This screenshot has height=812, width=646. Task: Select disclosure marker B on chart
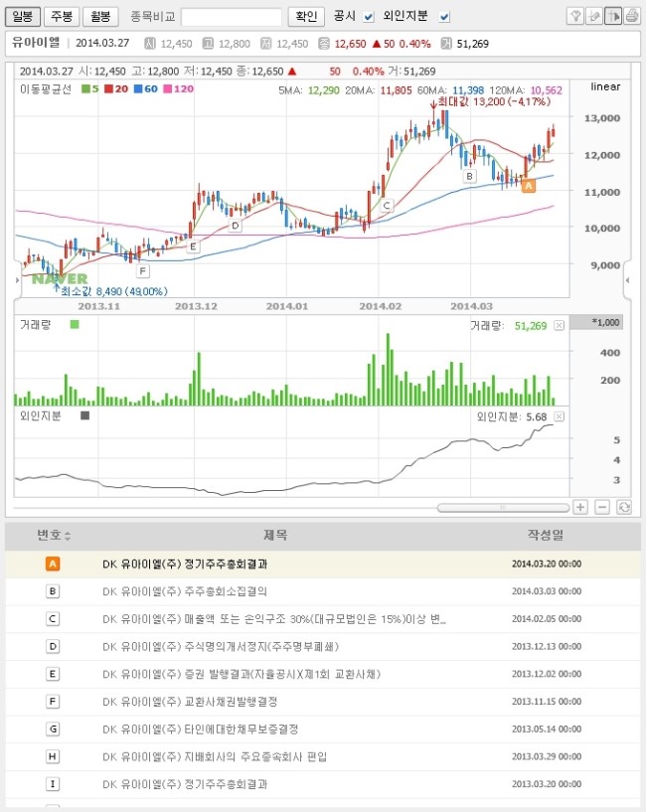click(469, 176)
